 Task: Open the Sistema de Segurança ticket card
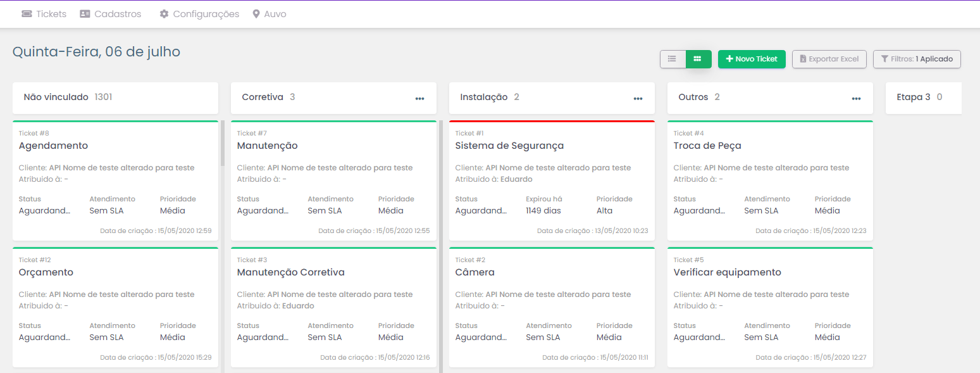click(552, 180)
